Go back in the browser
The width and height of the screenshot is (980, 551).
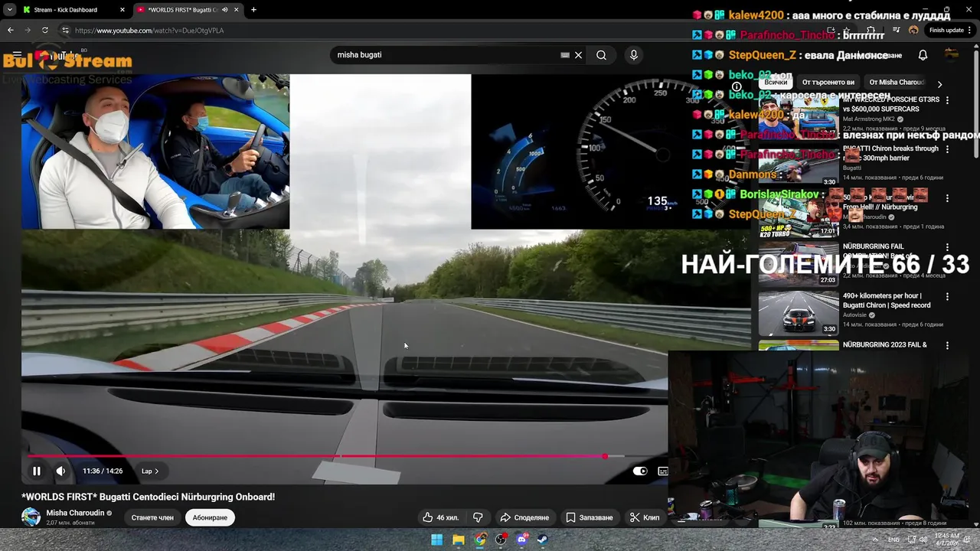[10, 31]
